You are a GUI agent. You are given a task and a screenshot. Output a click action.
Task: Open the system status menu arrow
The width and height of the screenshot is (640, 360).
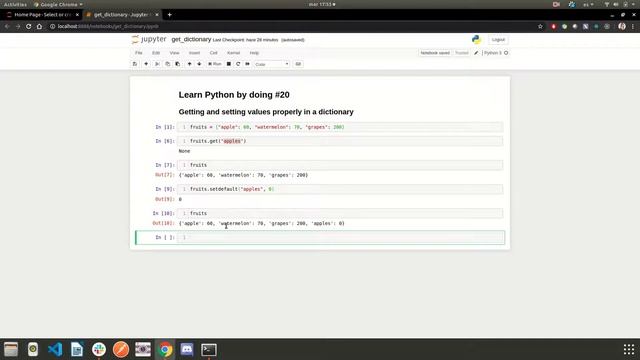[633, 4]
